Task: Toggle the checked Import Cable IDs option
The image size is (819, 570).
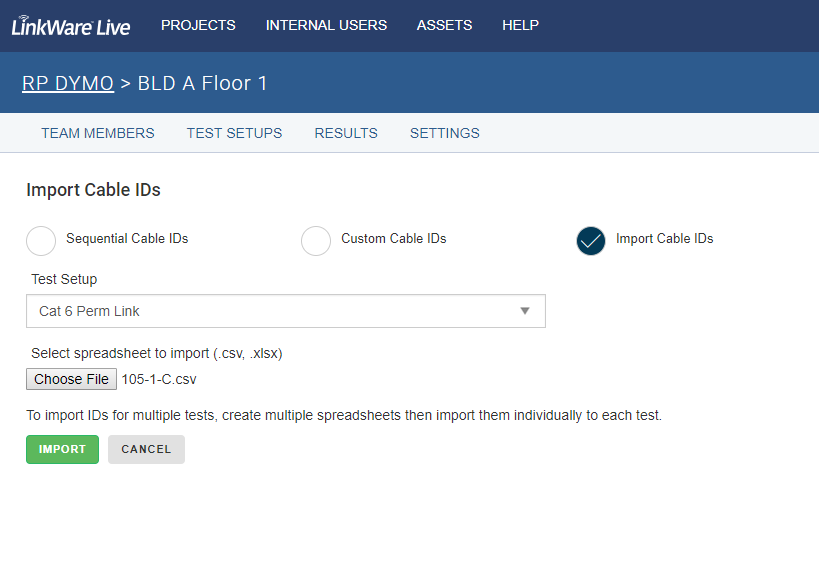Action: click(591, 241)
